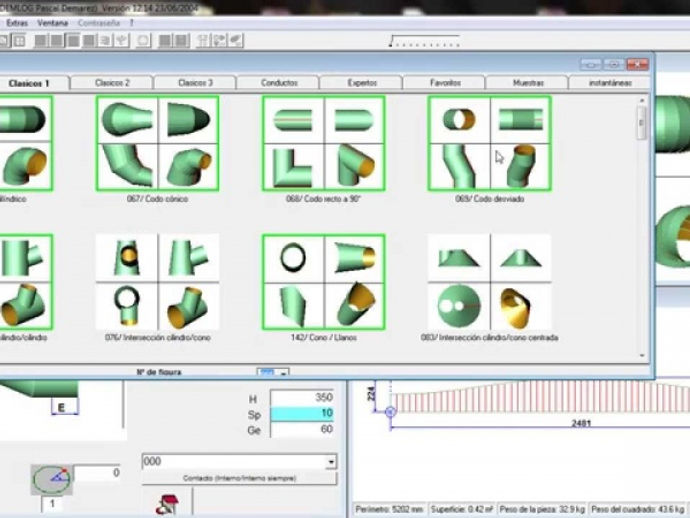Viewport: 690px width, 518px height.
Task: Click the small field showing 1
Action: (52, 503)
